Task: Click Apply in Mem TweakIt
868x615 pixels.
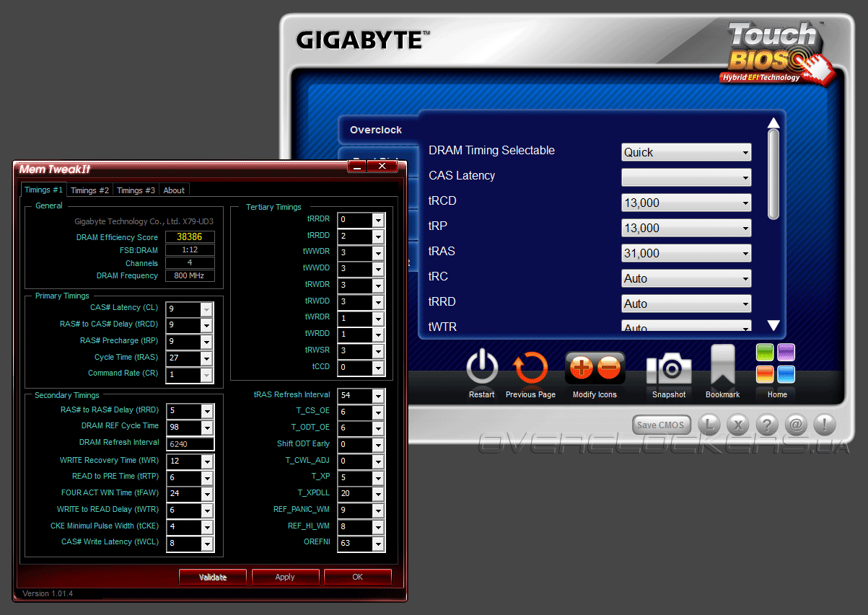Action: (285, 577)
